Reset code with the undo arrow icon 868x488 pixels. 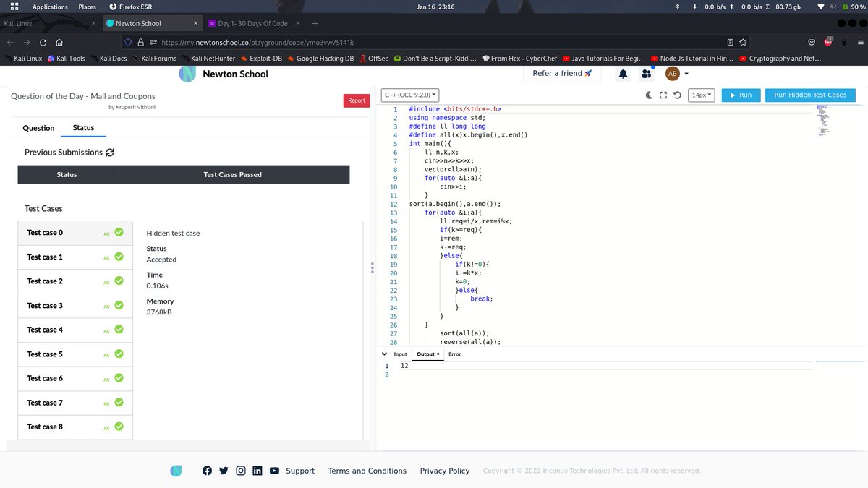pos(677,95)
